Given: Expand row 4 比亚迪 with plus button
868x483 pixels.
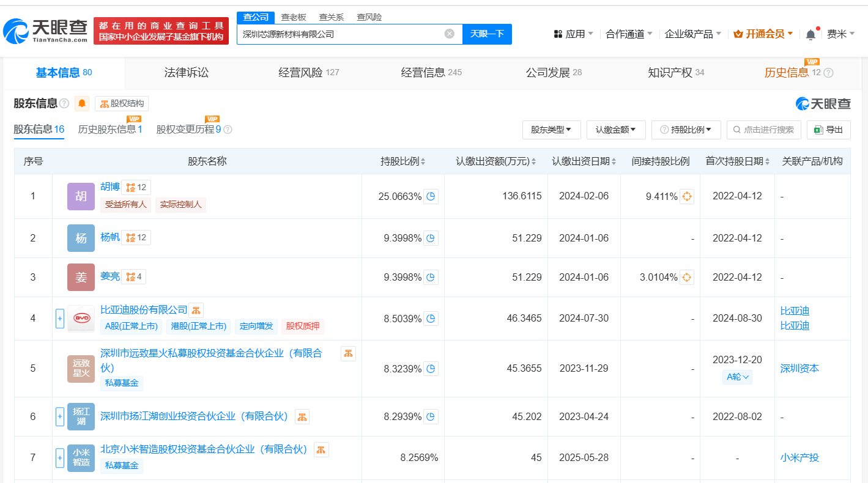Looking at the screenshot, I should (60, 319).
